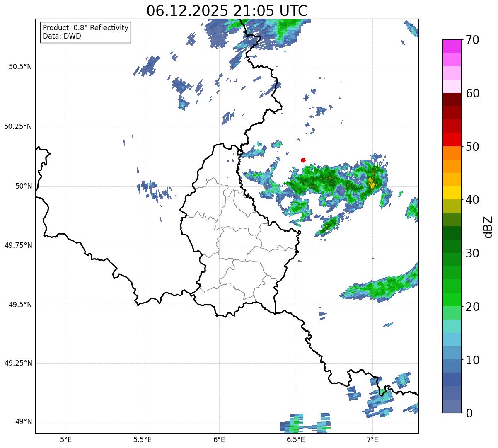Click the colorbar tick value 20
This screenshot has height=448, width=498.
click(x=472, y=307)
